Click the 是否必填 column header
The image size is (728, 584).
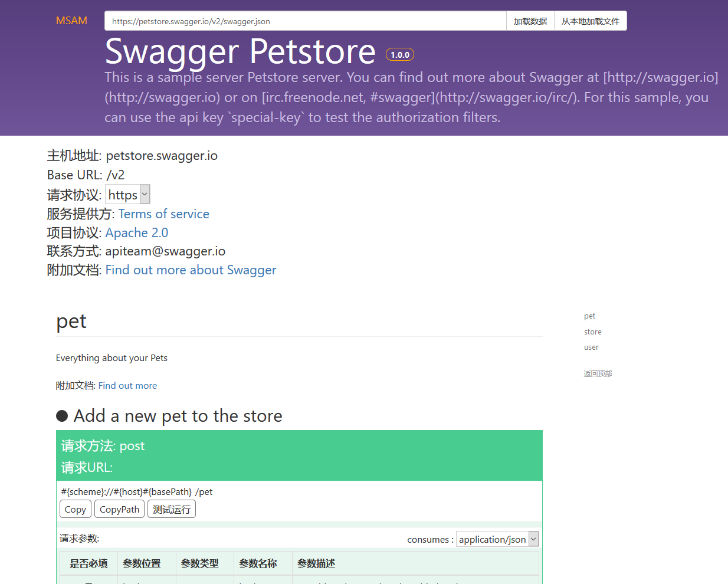pyautogui.click(x=88, y=563)
